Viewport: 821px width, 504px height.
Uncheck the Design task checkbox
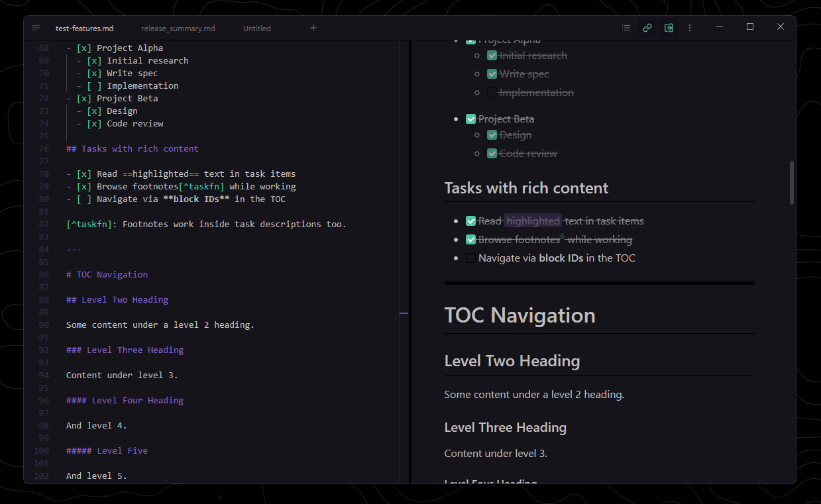[x=492, y=134]
